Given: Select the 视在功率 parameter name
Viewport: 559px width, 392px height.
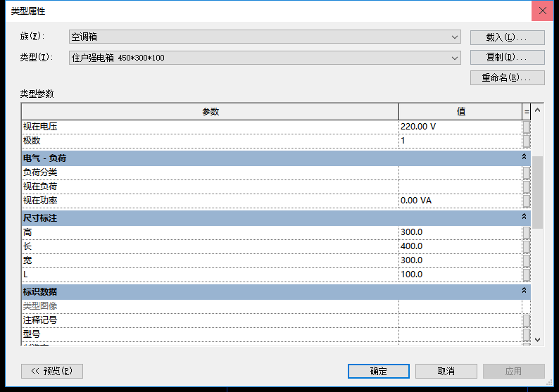Looking at the screenshot, I should point(40,201).
